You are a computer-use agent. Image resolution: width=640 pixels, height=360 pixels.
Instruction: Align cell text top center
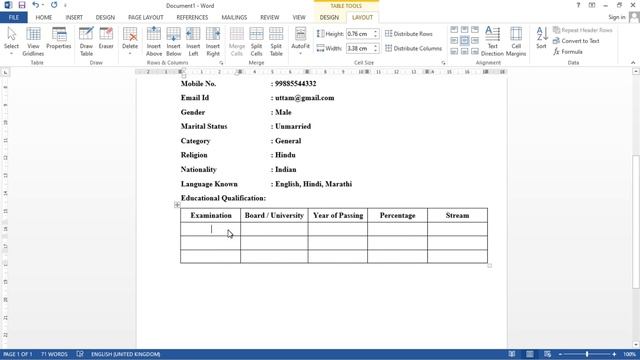click(x=464, y=30)
